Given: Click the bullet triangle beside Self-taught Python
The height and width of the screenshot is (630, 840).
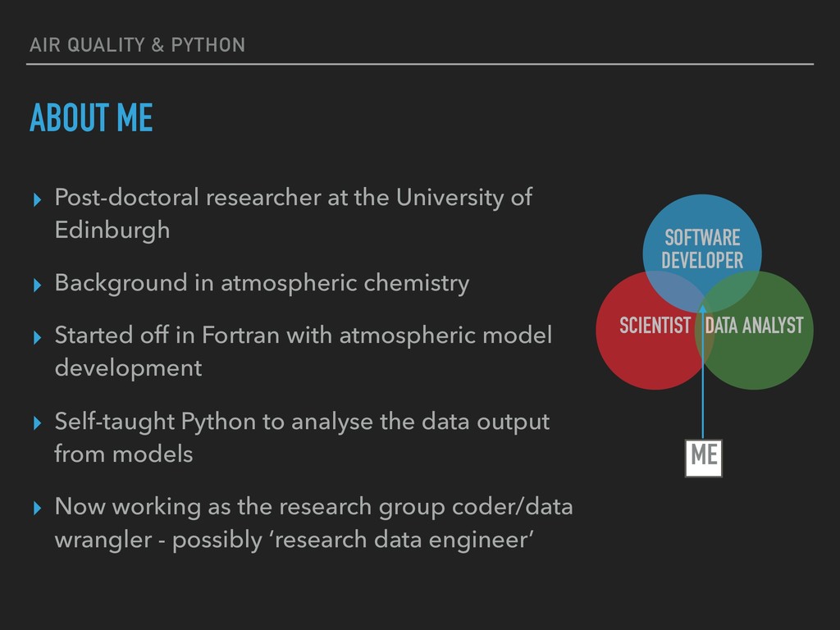Looking at the screenshot, I should (37, 423).
